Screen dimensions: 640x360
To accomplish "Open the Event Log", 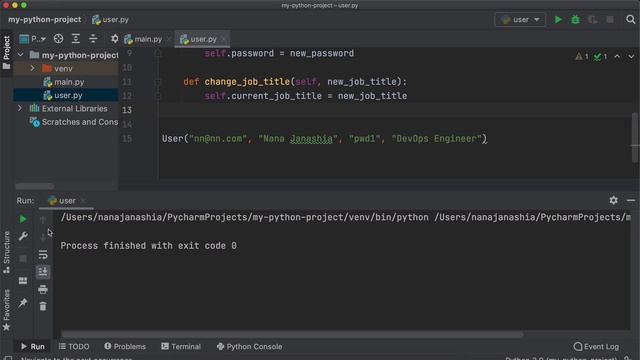I will point(596,346).
